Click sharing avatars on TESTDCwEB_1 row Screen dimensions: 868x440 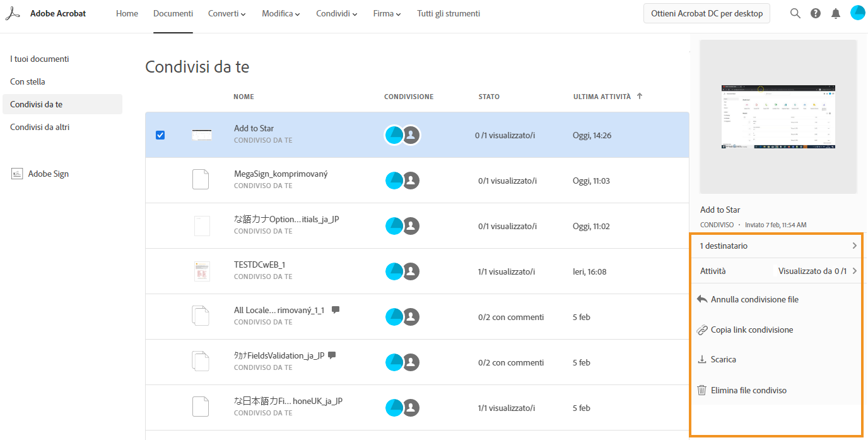click(402, 271)
